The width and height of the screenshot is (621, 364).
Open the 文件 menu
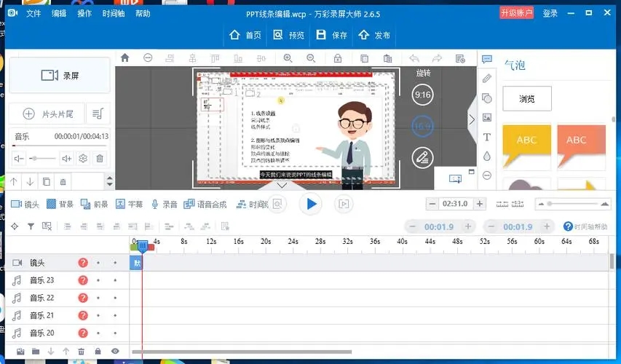click(33, 13)
